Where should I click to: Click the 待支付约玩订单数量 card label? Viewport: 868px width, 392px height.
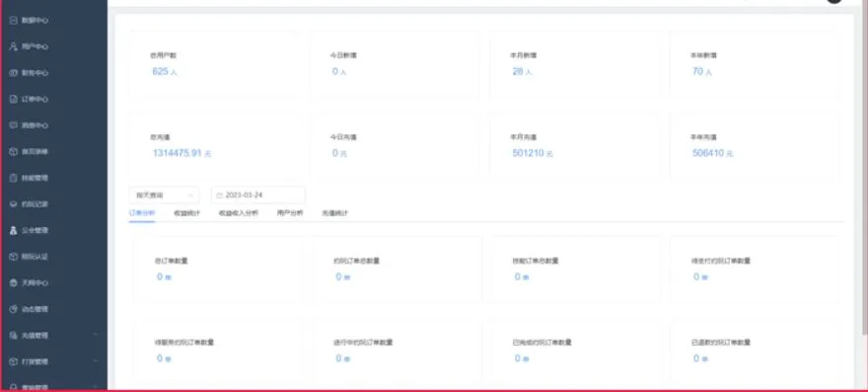(721, 261)
